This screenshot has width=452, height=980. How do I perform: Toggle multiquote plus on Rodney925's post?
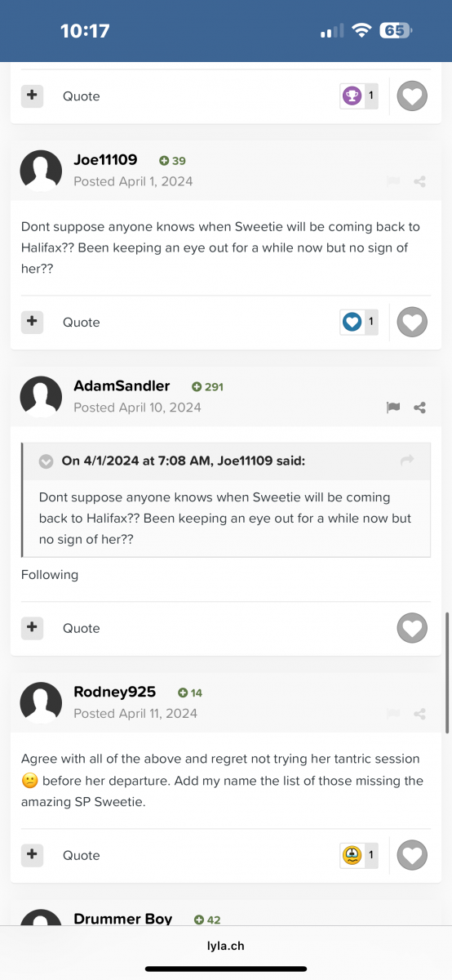(x=32, y=855)
